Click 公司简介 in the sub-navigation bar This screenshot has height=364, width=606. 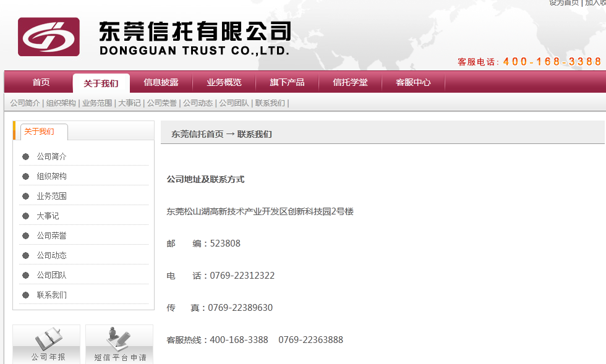25,103
